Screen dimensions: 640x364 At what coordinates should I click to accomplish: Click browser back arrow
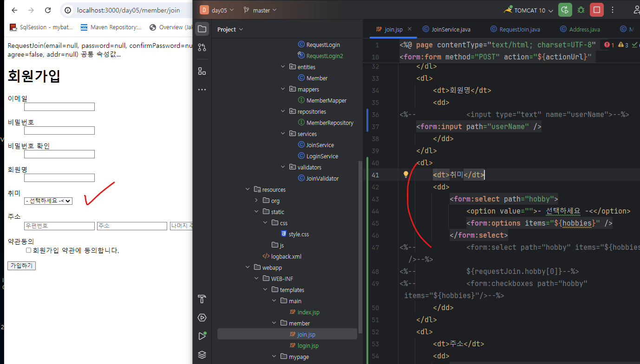point(14,10)
